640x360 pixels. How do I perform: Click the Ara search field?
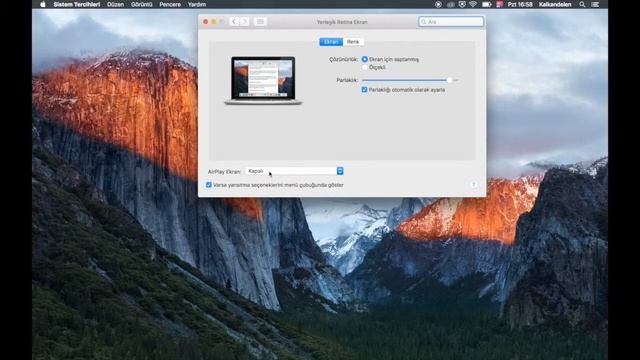point(451,22)
